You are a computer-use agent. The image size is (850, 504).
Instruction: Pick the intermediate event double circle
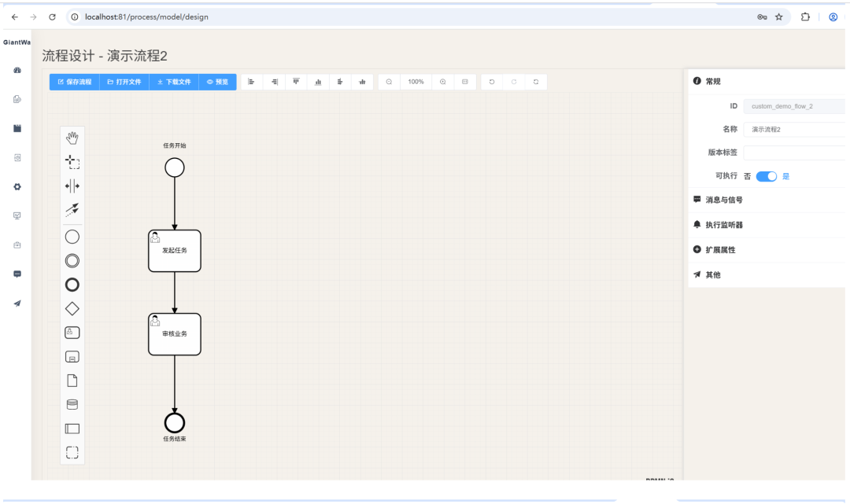pos(72,261)
